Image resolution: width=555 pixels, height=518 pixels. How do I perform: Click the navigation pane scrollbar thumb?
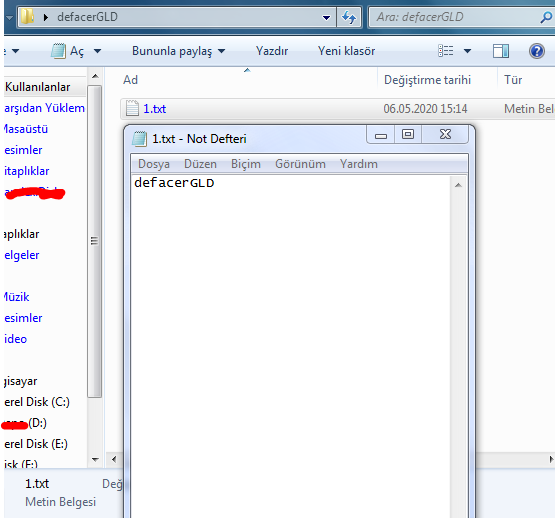point(95,241)
